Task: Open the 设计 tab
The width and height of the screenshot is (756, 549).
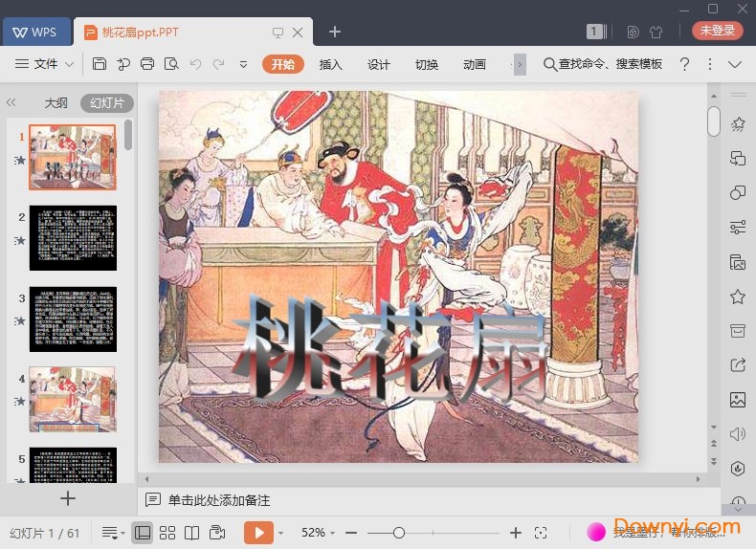Action: [379, 64]
